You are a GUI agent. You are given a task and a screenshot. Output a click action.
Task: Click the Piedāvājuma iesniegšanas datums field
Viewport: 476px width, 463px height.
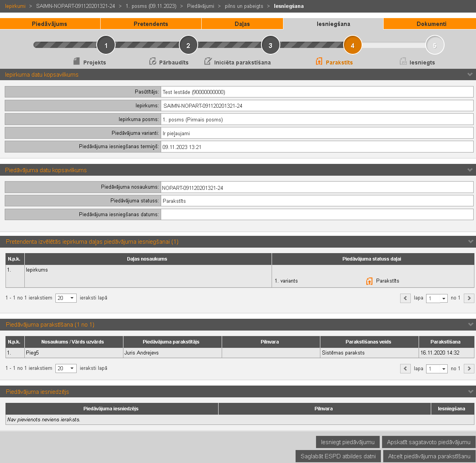(317, 215)
